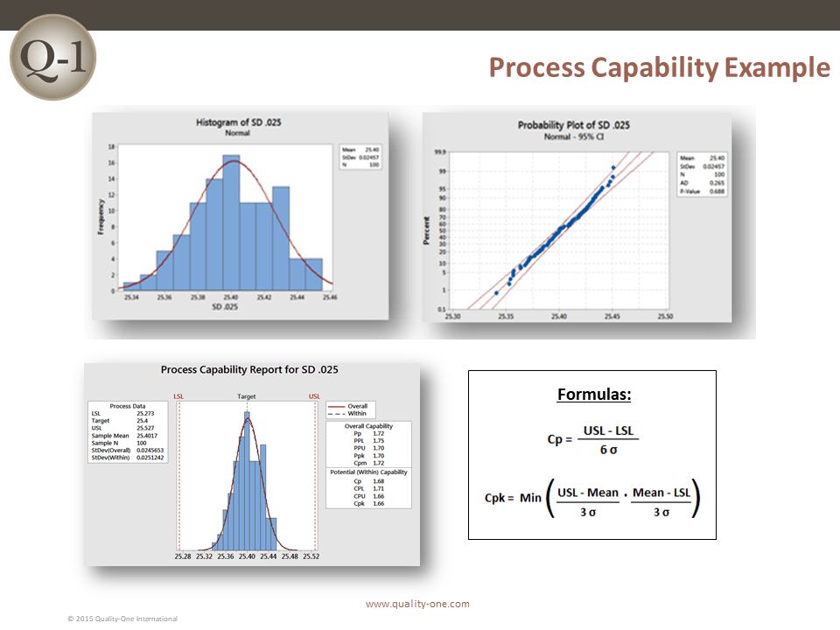Click the © 2015 Quality-One International copyright text

click(x=122, y=619)
